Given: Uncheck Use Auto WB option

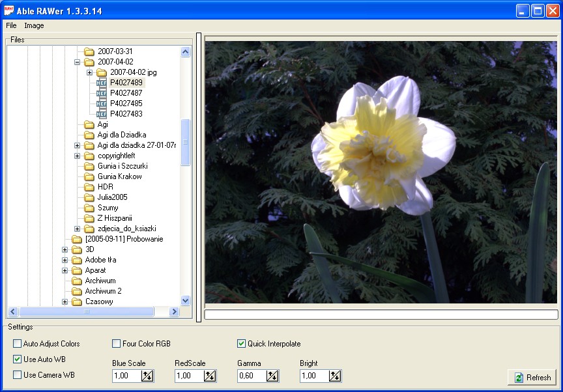Looking at the screenshot, I should click(x=17, y=359).
